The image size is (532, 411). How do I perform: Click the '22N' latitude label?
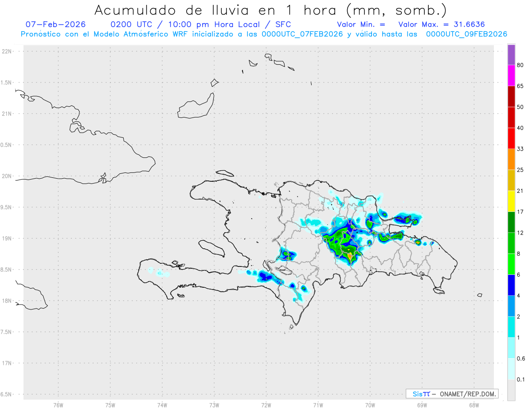pos(7,51)
